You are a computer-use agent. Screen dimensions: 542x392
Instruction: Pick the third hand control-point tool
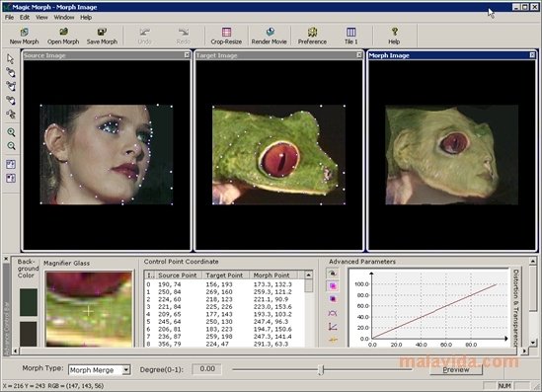(x=11, y=86)
